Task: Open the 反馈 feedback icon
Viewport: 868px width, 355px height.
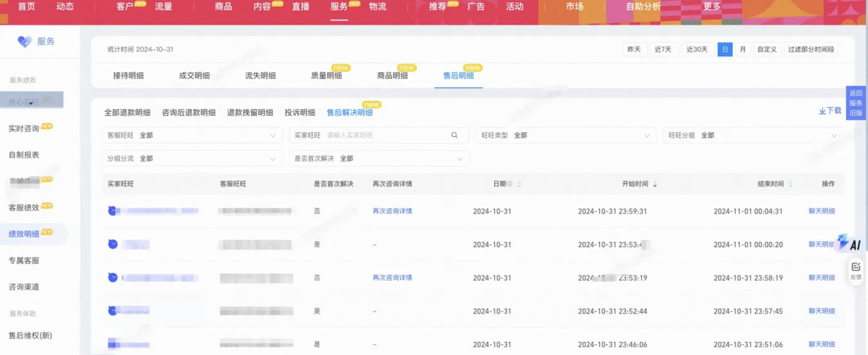Action: click(856, 271)
